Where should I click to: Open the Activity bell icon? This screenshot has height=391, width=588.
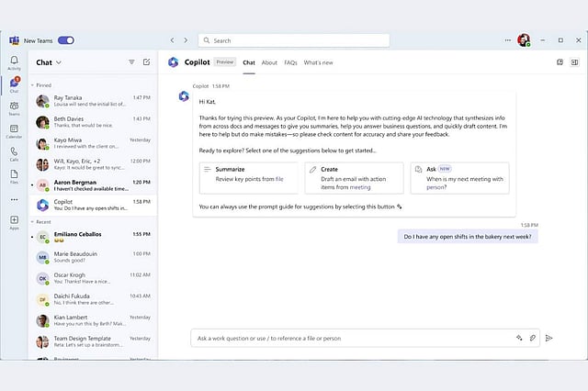pyautogui.click(x=14, y=62)
